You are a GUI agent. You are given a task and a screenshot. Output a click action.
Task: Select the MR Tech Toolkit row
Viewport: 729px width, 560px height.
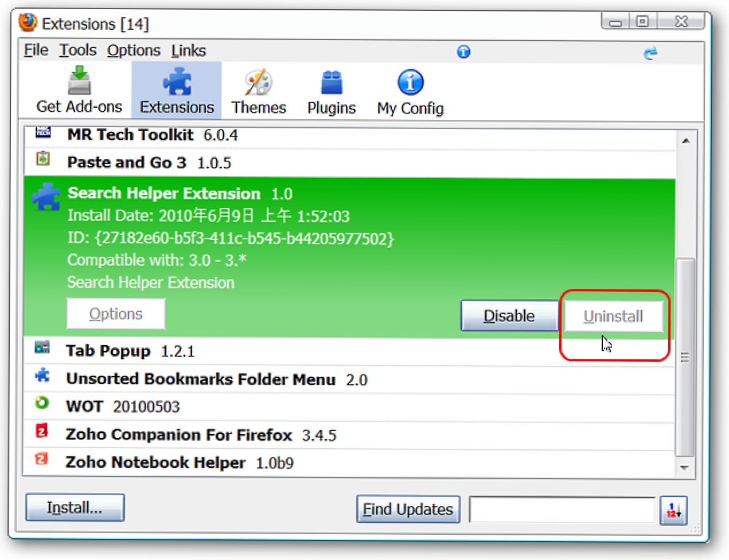tap(349, 137)
